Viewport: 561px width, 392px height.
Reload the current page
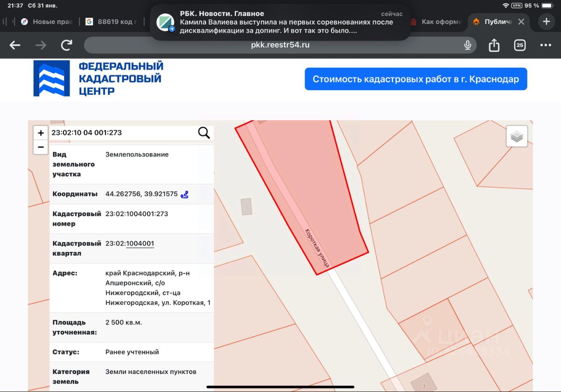67,45
